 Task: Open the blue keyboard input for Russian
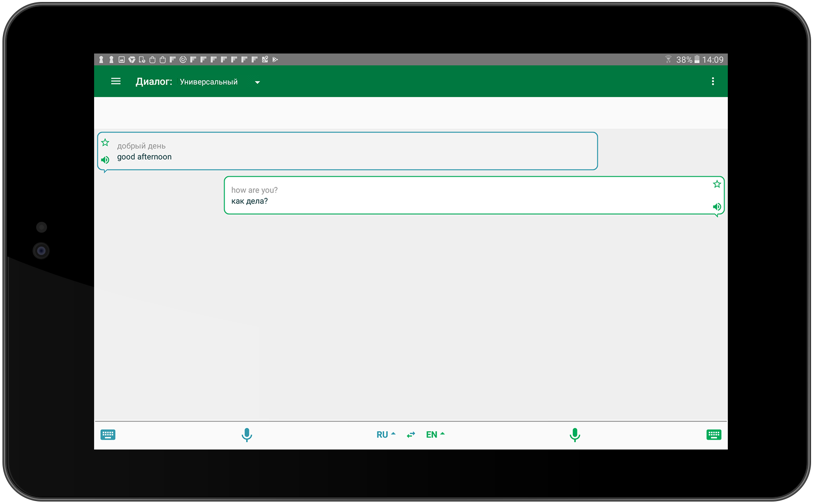(x=108, y=435)
